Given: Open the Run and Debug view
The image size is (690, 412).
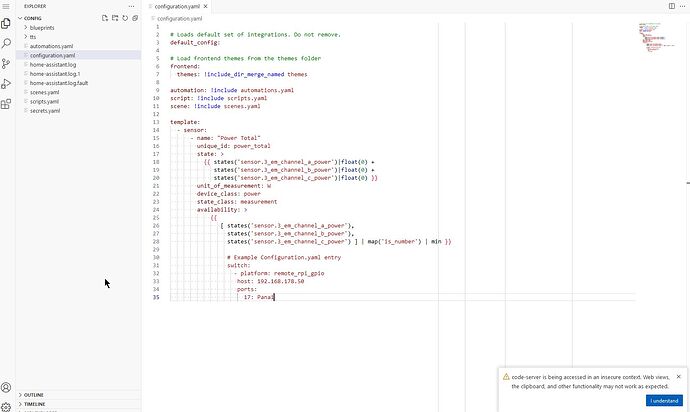Looking at the screenshot, I should pos(7,82).
